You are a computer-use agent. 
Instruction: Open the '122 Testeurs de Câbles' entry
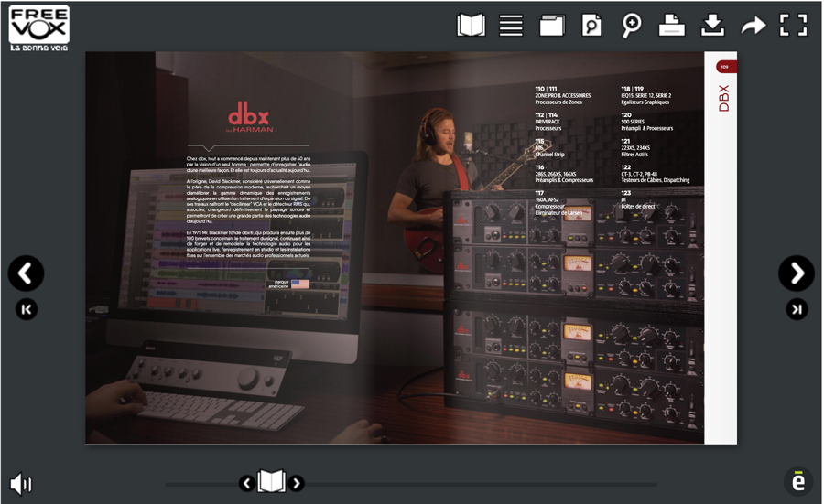655,174
